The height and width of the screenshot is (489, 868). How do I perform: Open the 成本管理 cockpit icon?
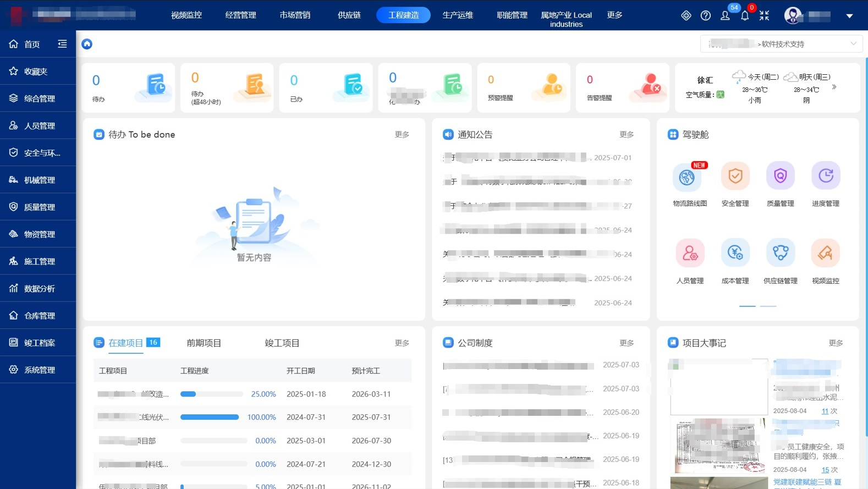pos(735,253)
